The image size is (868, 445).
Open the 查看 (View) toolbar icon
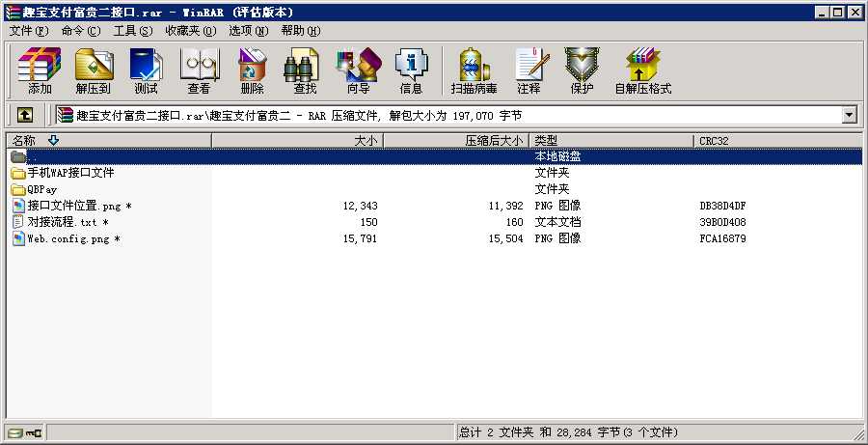[x=200, y=70]
